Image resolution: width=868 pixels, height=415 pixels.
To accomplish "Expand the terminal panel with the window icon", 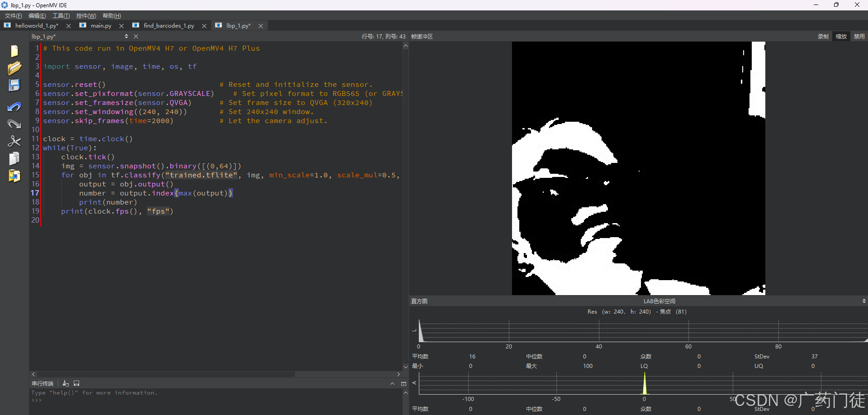I will point(404,383).
